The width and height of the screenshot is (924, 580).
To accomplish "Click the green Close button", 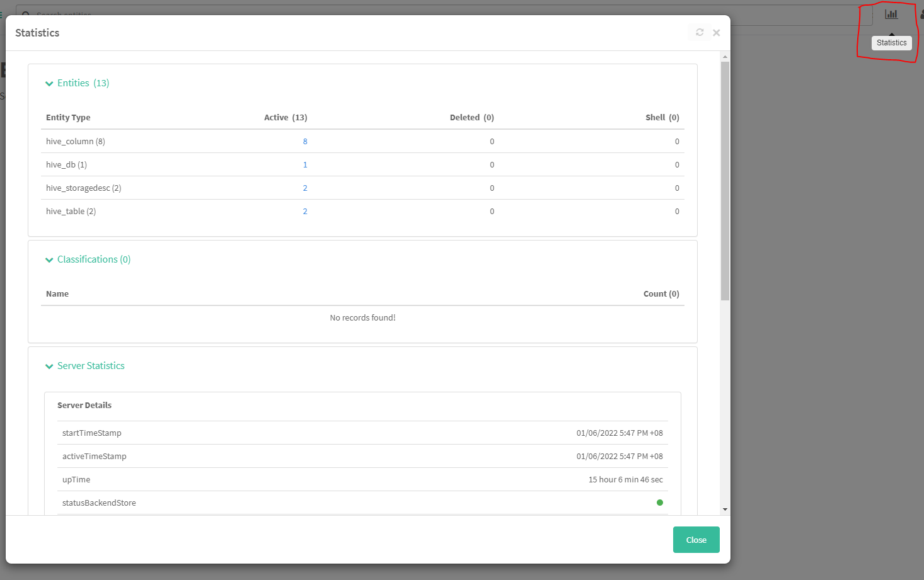I will coord(696,540).
